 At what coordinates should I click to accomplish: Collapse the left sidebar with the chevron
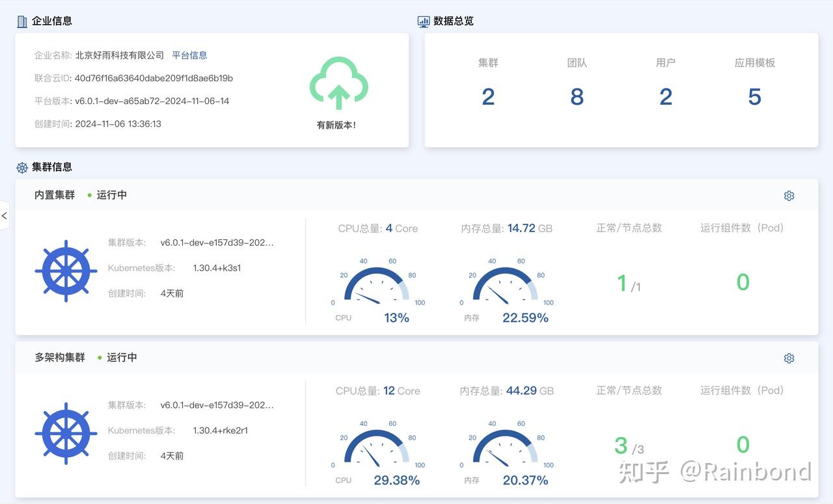[3, 217]
